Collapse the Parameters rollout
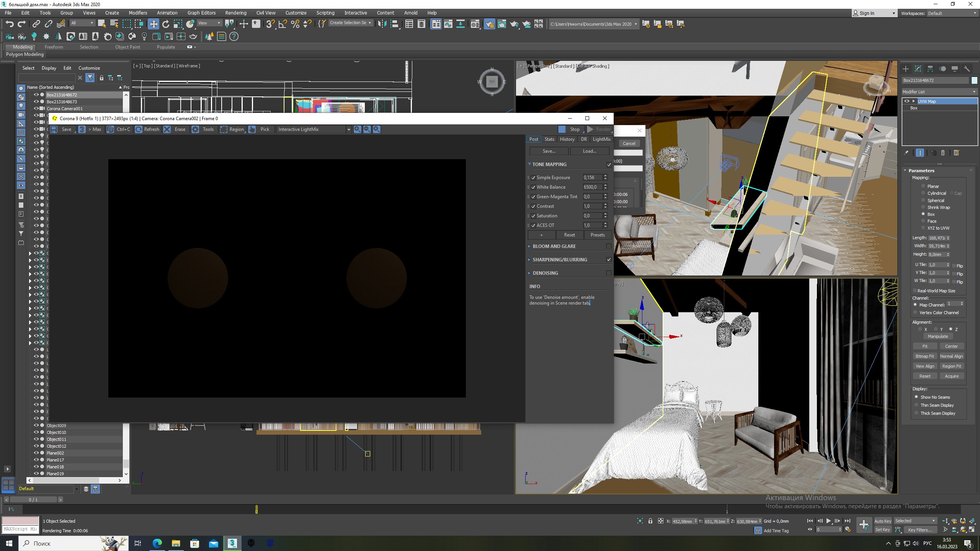Viewport: 980px width, 551px height. click(x=905, y=171)
